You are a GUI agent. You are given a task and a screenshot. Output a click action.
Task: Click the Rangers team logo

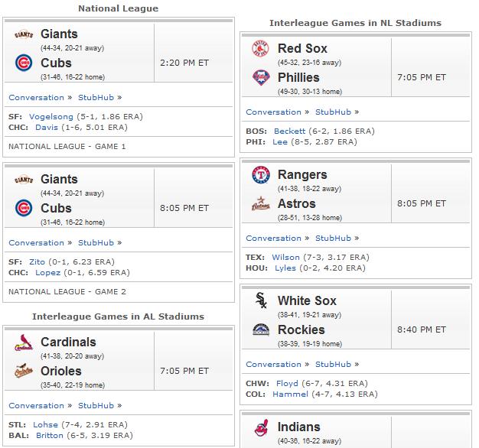click(x=261, y=175)
